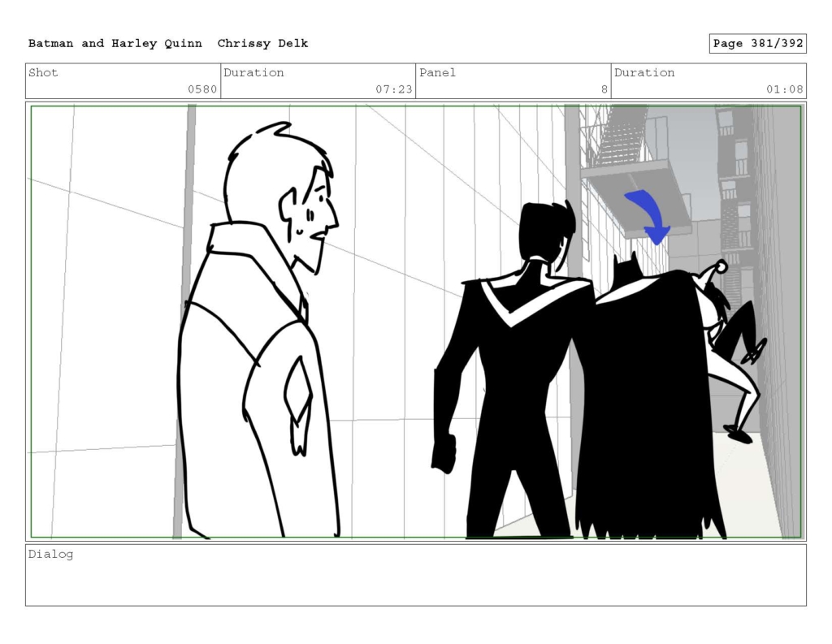
Task: Click the 'Page 381/392' box
Action: coord(758,44)
